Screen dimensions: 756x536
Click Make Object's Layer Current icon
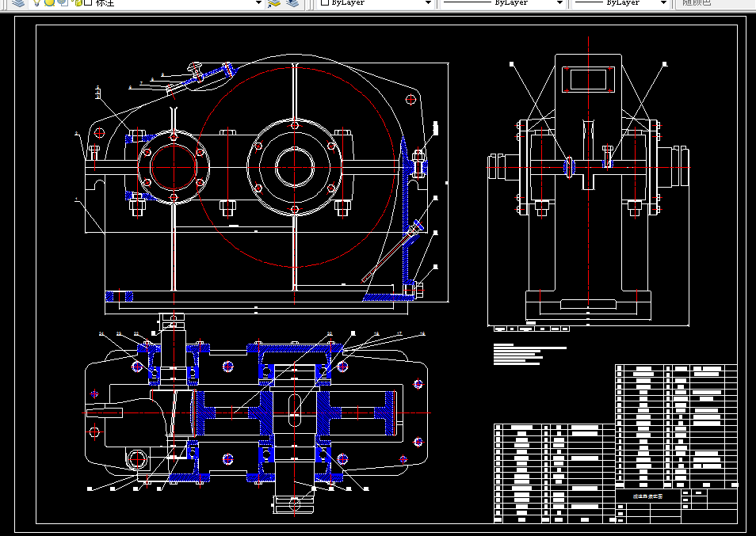pos(274,3)
